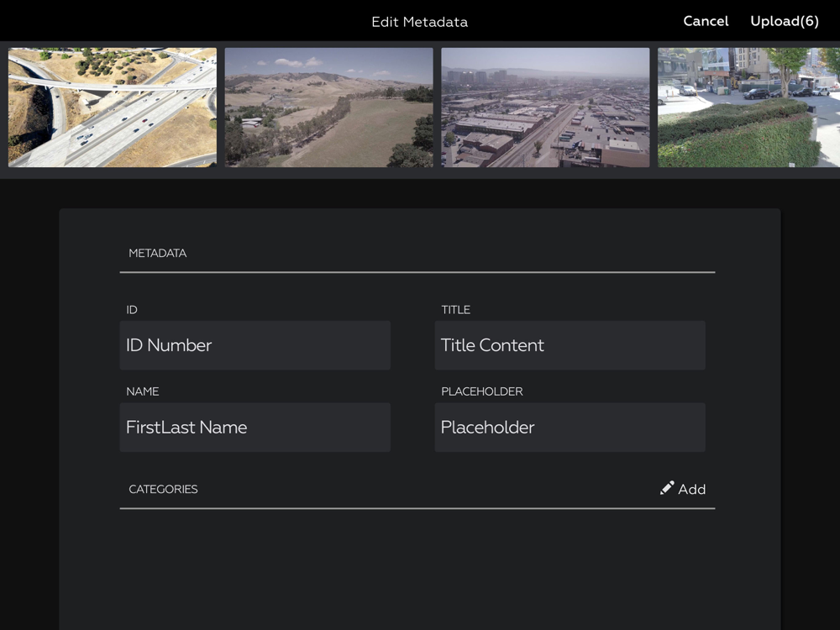Click the pencil icon beside Add
Image resolution: width=840 pixels, height=630 pixels.
click(667, 488)
